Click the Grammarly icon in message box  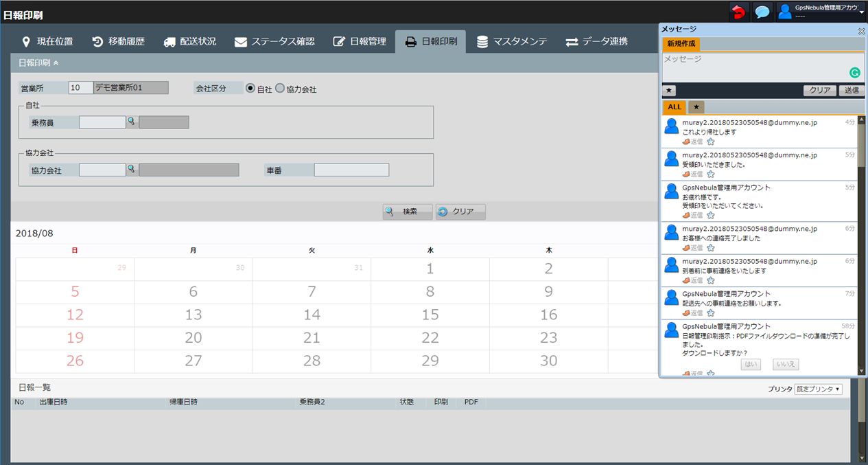click(854, 72)
